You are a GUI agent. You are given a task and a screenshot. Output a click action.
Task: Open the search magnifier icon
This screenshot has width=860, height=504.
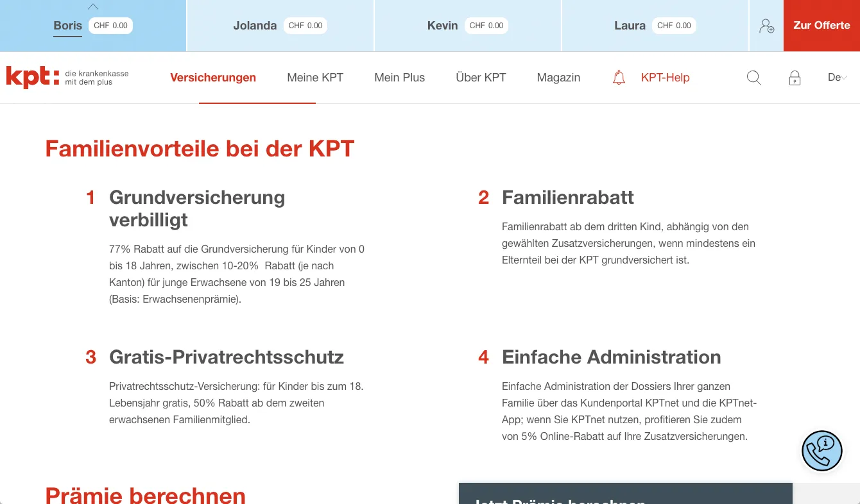pyautogui.click(x=754, y=78)
